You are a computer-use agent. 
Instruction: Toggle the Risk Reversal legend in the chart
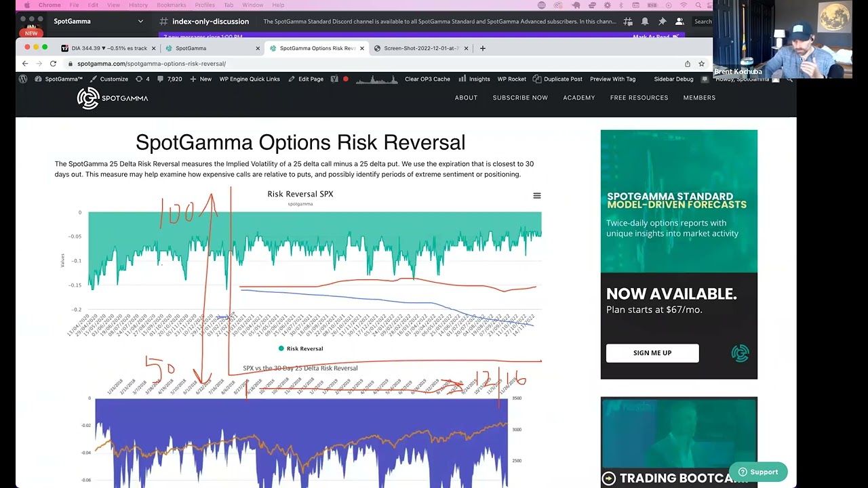pos(301,348)
